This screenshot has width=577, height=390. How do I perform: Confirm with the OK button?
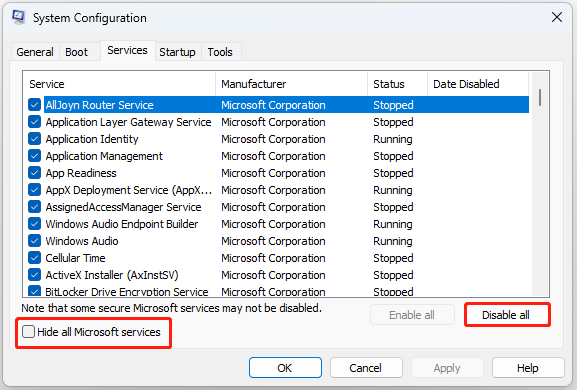tap(285, 368)
